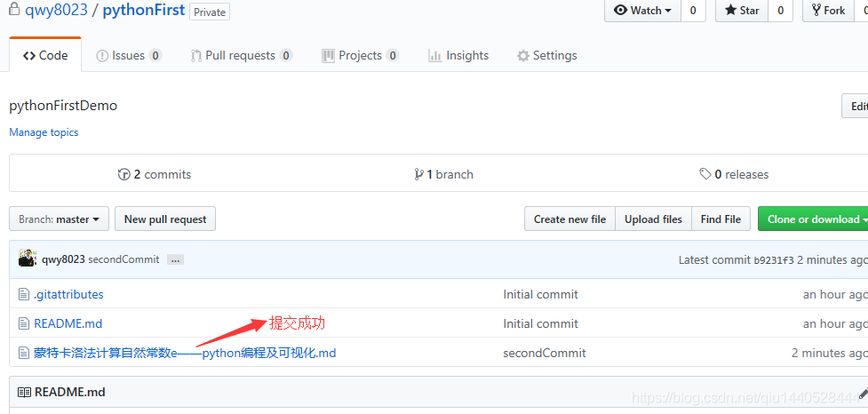Open the Branch: master dropdown
868x414 pixels.
click(60, 219)
